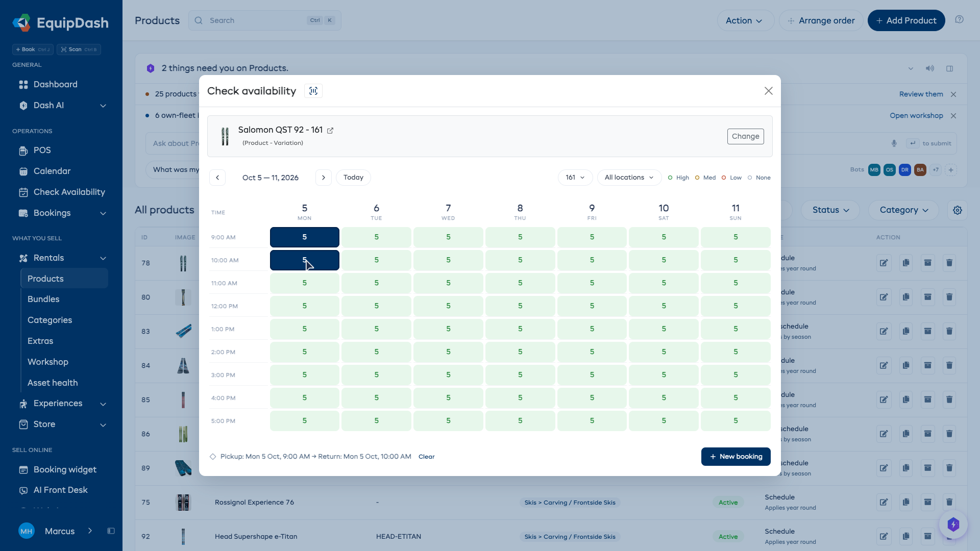Viewport: 980px width, 551px height.
Task: Open the help icon in the top bar
Action: click(959, 19)
